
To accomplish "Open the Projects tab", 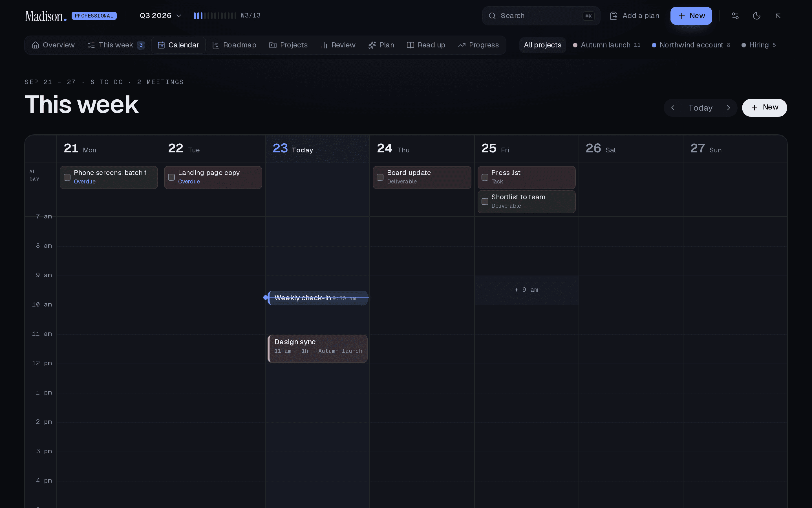I will 288,45.
